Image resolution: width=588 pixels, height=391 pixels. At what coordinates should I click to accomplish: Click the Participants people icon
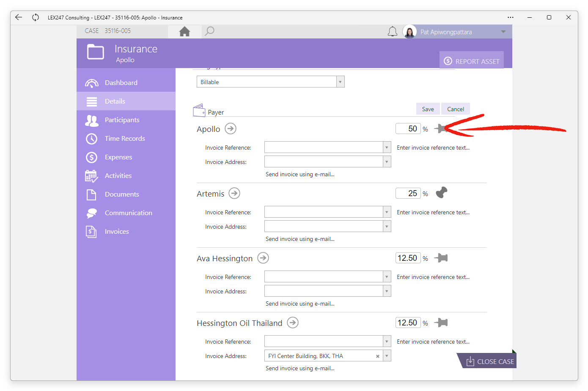(92, 120)
